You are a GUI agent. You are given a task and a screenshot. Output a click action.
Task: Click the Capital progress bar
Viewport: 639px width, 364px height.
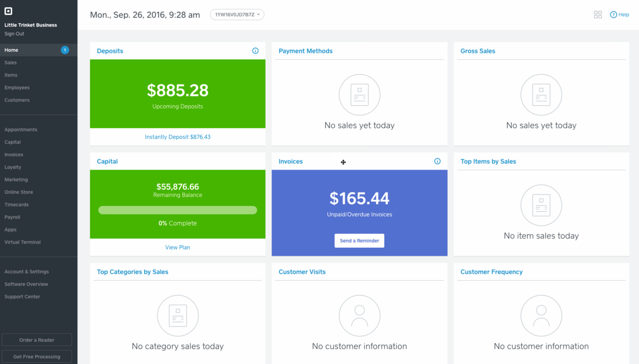tap(177, 210)
